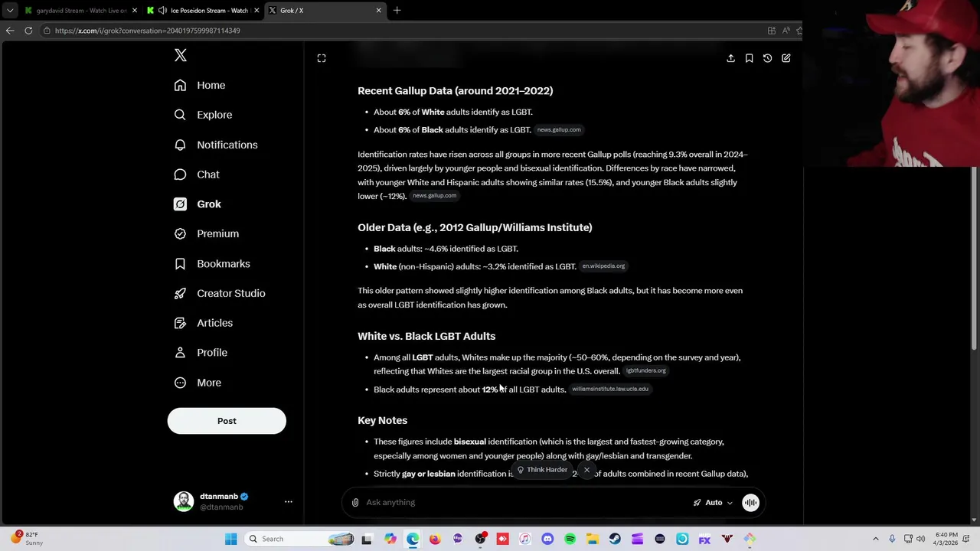Open iTunes music app from the taskbar
Viewport: 980px width, 551px height.
pyautogui.click(x=524, y=539)
